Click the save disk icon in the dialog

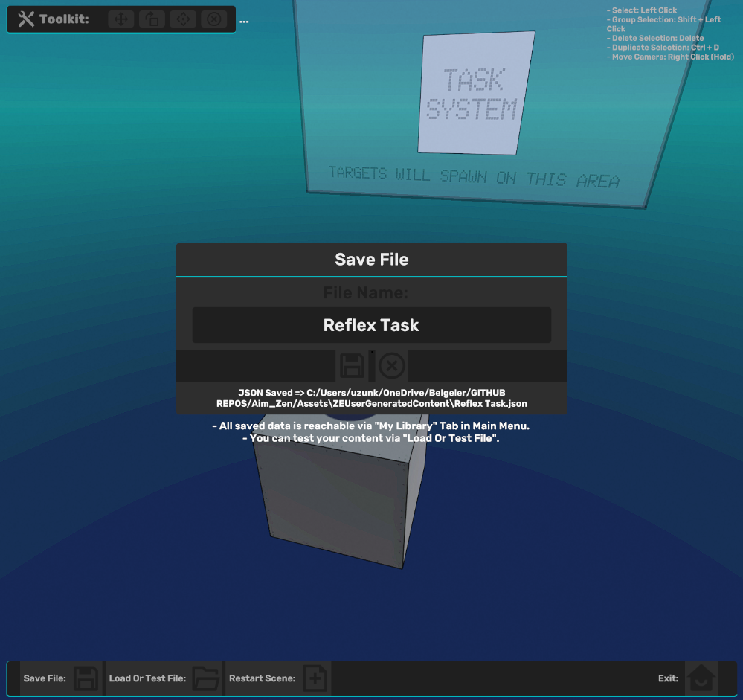click(351, 365)
